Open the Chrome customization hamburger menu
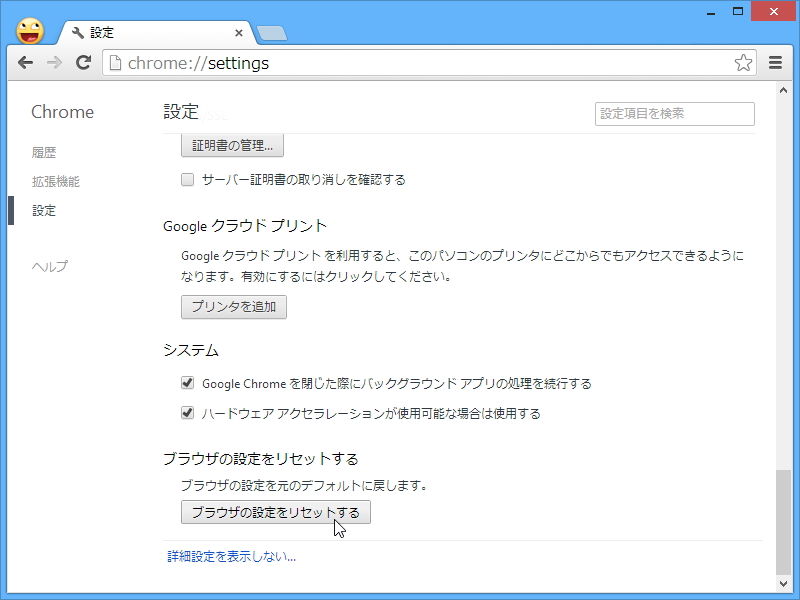This screenshot has width=800, height=600. (x=775, y=62)
